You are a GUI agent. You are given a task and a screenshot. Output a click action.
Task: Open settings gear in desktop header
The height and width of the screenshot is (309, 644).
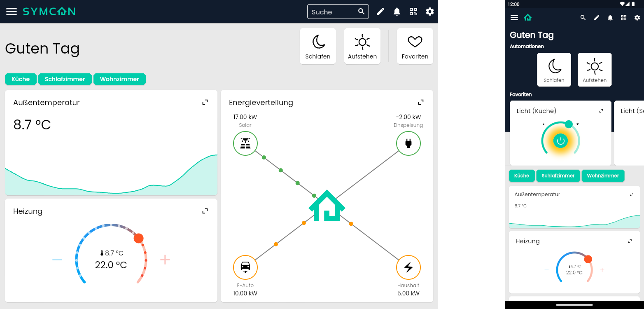point(430,12)
